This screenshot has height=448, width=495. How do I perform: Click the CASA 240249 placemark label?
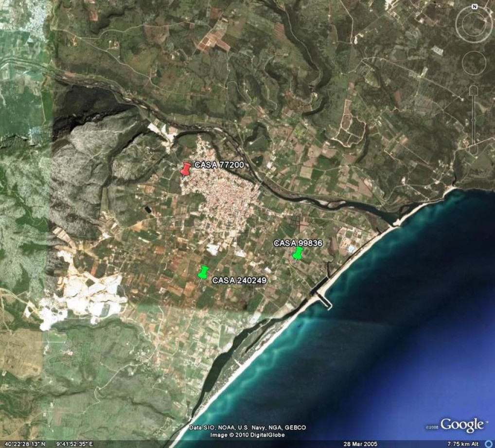(x=239, y=280)
